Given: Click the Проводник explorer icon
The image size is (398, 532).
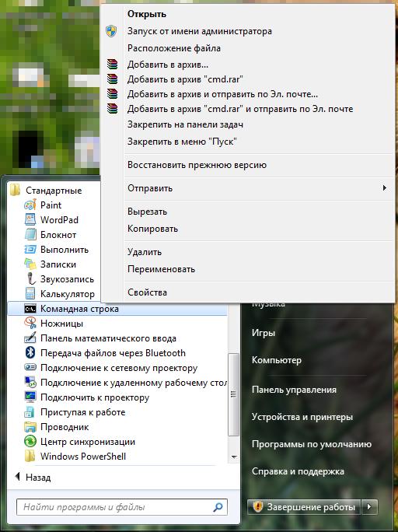Looking at the screenshot, I should pos(30,427).
